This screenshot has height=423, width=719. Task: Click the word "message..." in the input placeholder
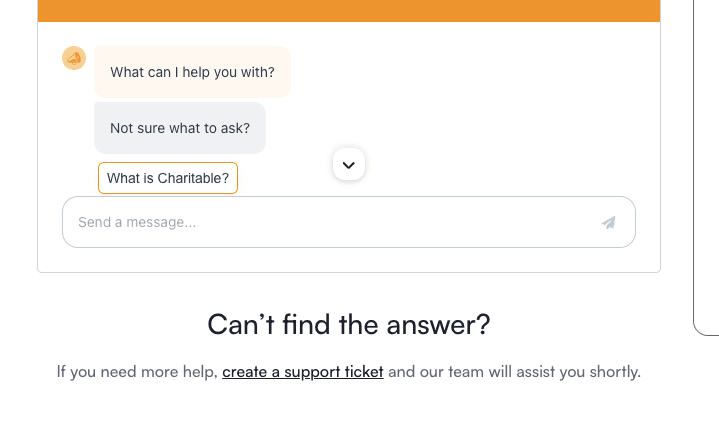tap(161, 223)
